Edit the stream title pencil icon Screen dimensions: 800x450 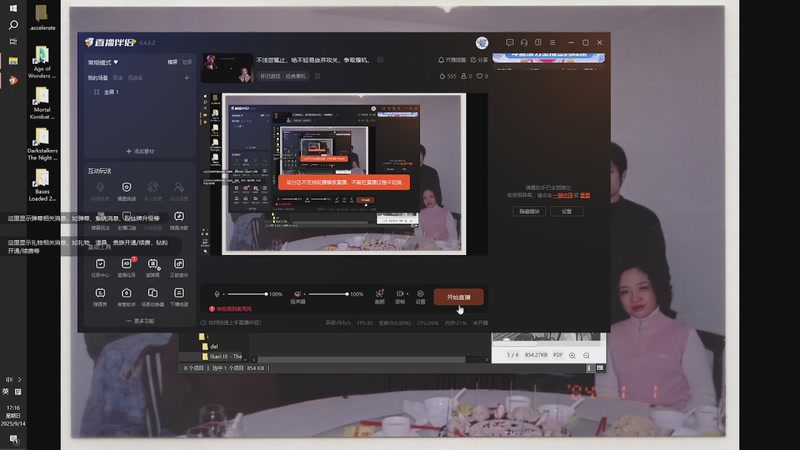[x=380, y=60]
